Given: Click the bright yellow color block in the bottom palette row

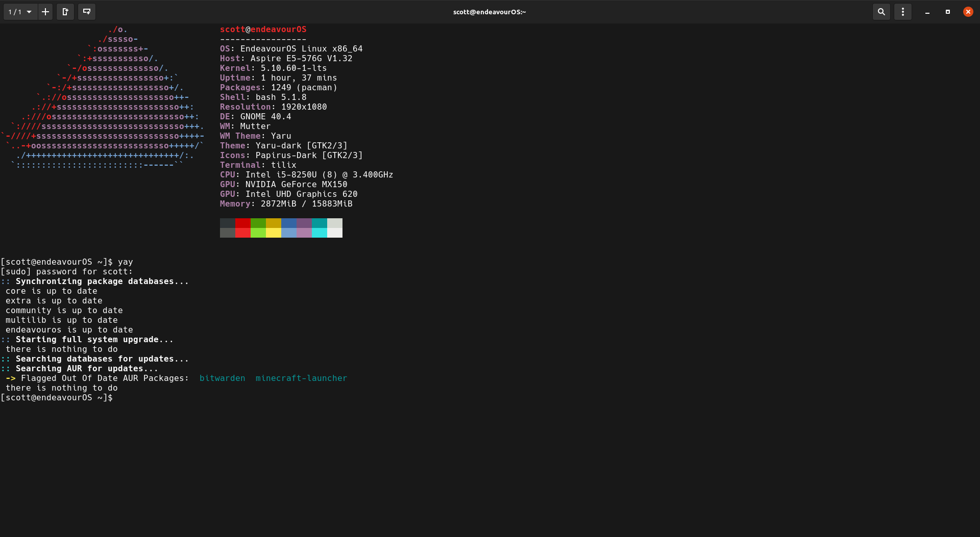Looking at the screenshot, I should click(274, 233).
